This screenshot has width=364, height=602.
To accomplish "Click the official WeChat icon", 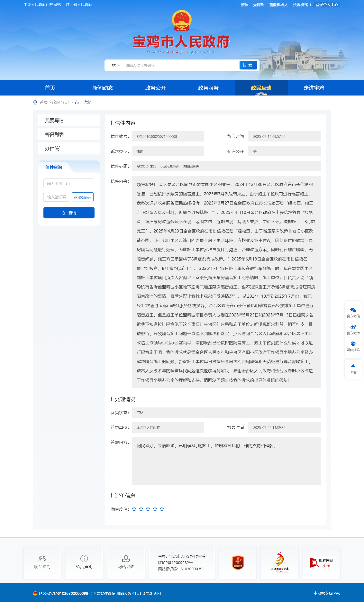I will tap(353, 310).
